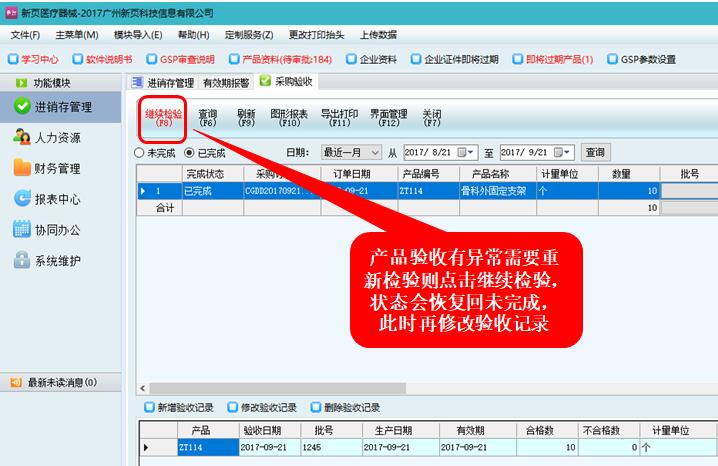718x466 pixels.
Task: Expand the 最近一月 date range dropdown
Action: pyautogui.click(x=375, y=153)
